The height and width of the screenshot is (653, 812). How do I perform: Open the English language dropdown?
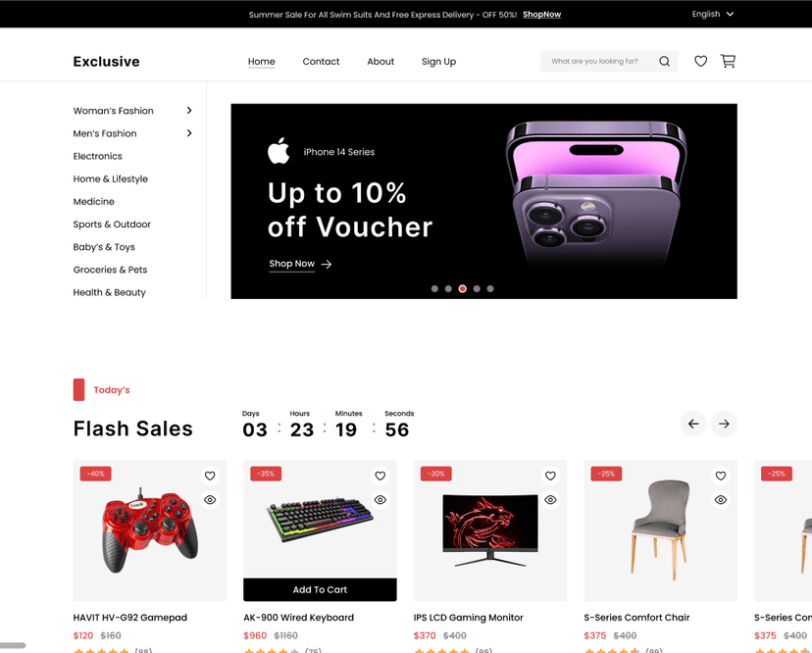point(713,14)
